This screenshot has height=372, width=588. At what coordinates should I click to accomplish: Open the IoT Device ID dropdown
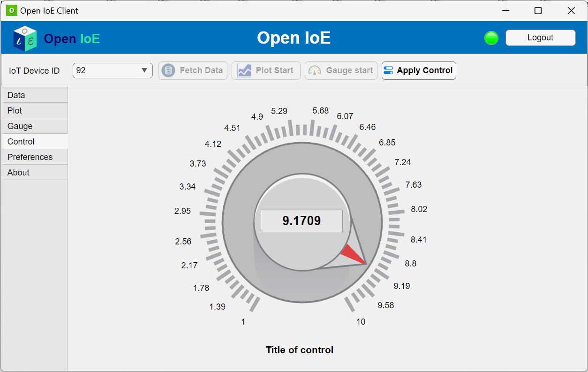[113, 70]
